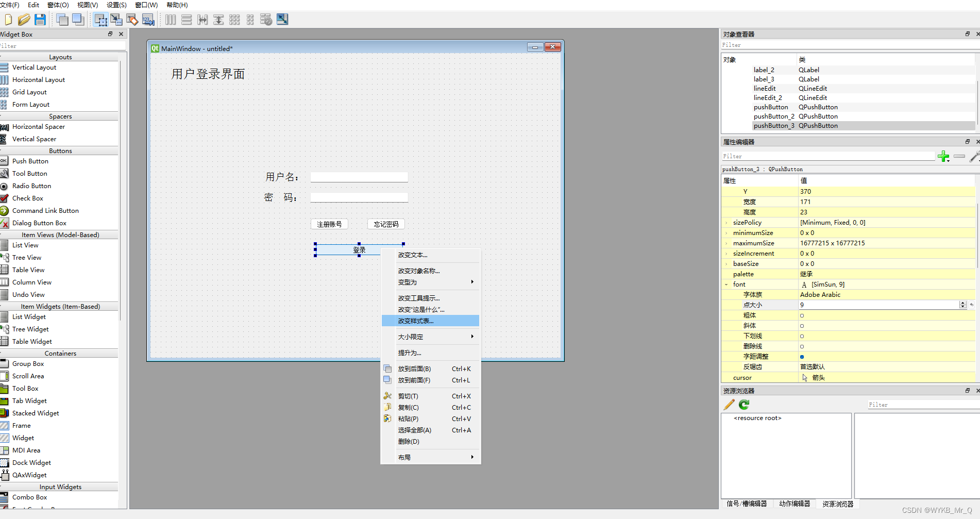Screen dimensions: 980x519
Task: Open property editor wrench configuration icon
Action: pos(975,156)
